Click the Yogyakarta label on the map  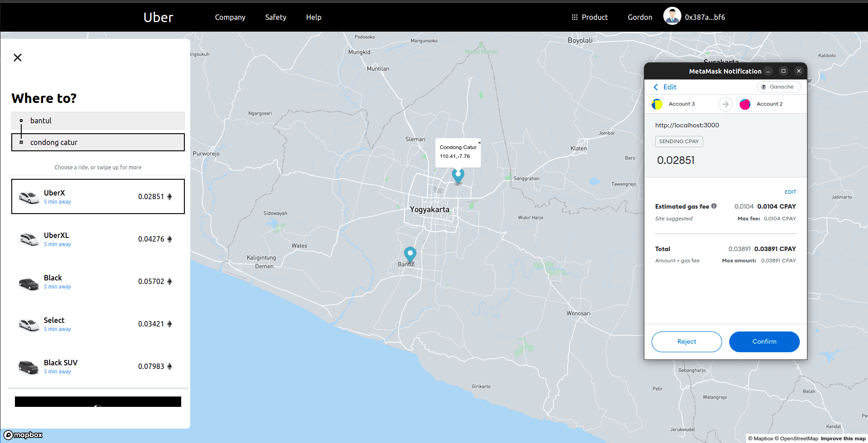pyautogui.click(x=430, y=210)
